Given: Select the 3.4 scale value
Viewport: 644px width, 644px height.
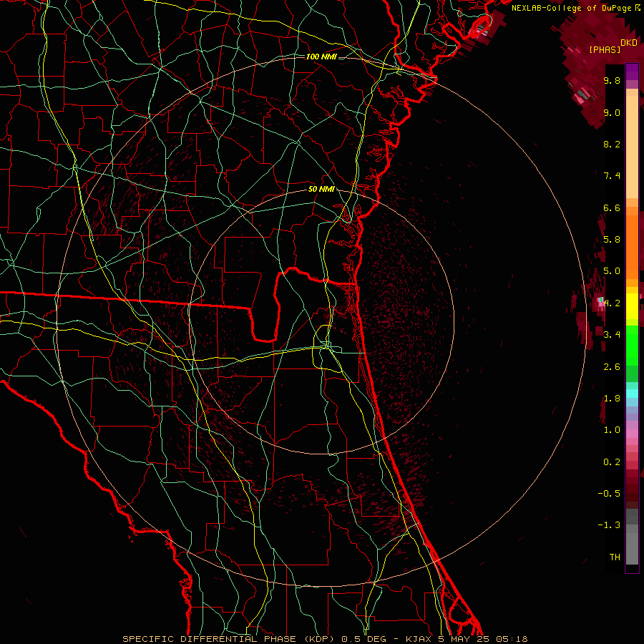Looking at the screenshot, I should (x=612, y=334).
